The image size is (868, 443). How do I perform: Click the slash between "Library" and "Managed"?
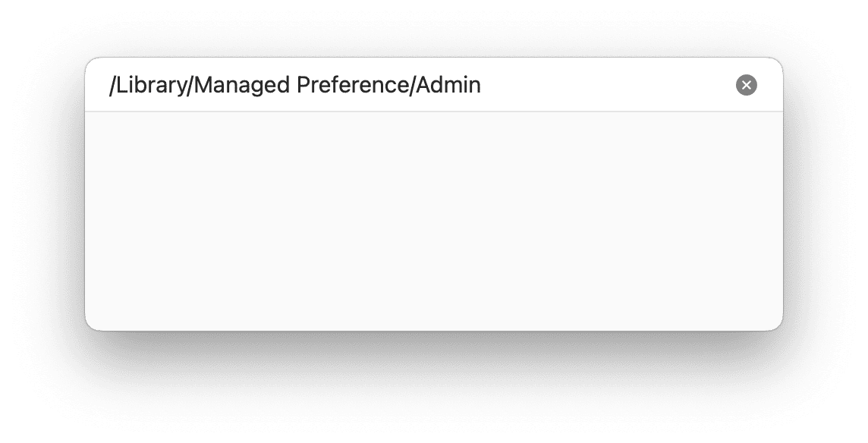190,86
